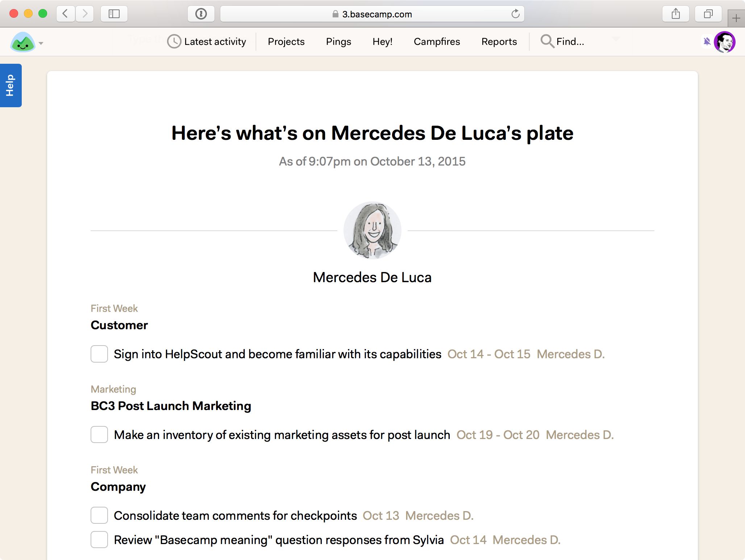Expand the dropdown arrow beside Basecamp logo
The image size is (745, 560).
tap(41, 43)
